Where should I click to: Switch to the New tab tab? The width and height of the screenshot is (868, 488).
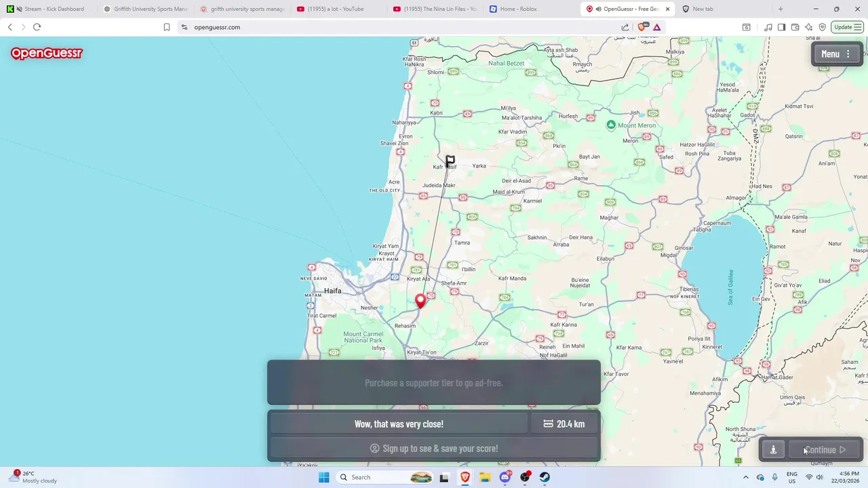pos(724,9)
